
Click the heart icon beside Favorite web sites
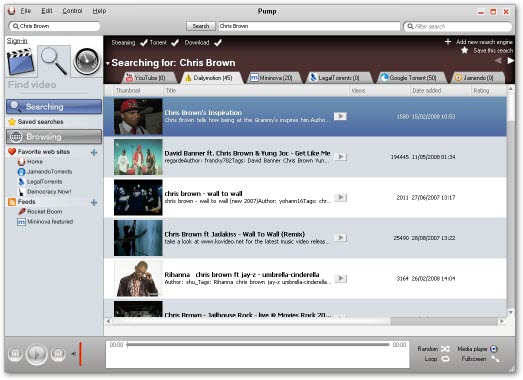pyautogui.click(x=12, y=152)
